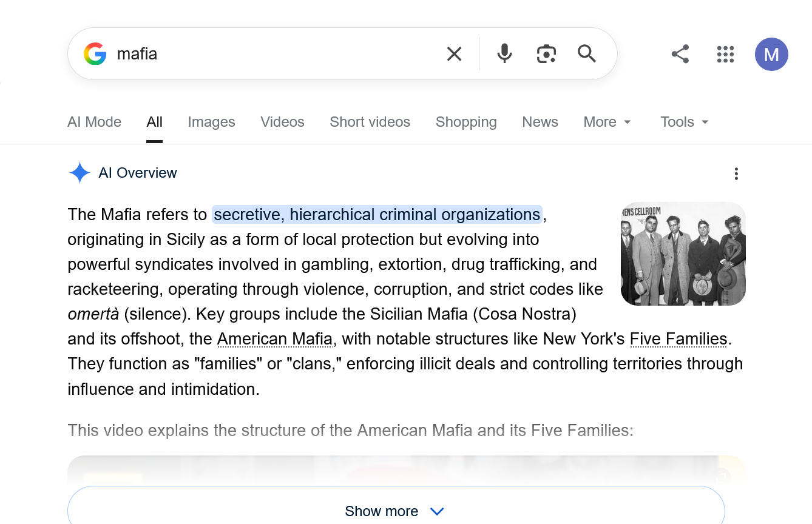This screenshot has height=524, width=812.
Task: Expand overview with Show more
Action: point(395,511)
